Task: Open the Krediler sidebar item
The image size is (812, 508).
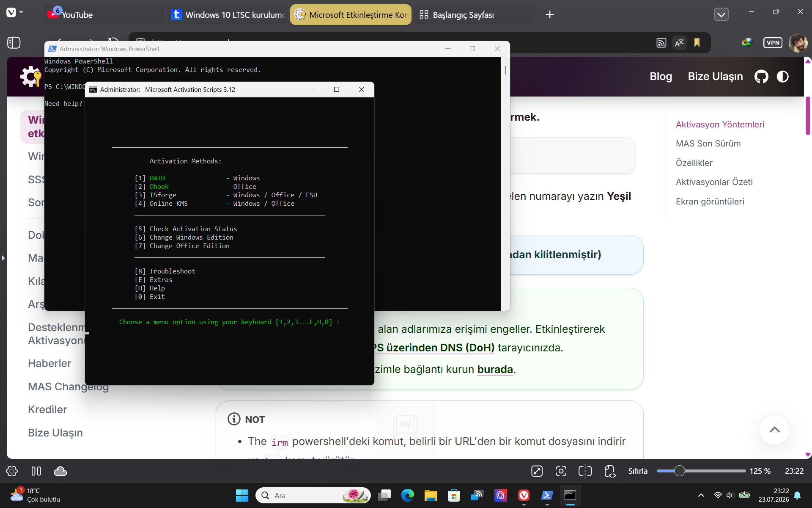Action: click(x=47, y=409)
